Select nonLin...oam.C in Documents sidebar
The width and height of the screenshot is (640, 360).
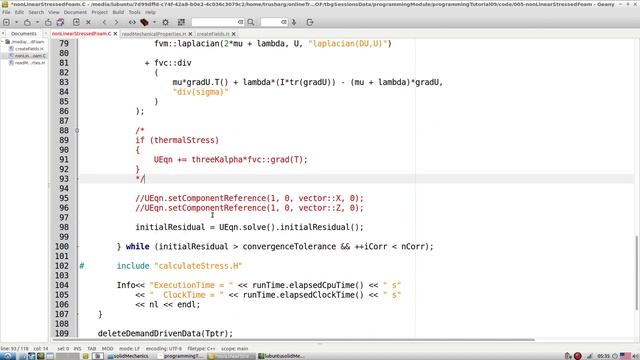click(x=30, y=56)
